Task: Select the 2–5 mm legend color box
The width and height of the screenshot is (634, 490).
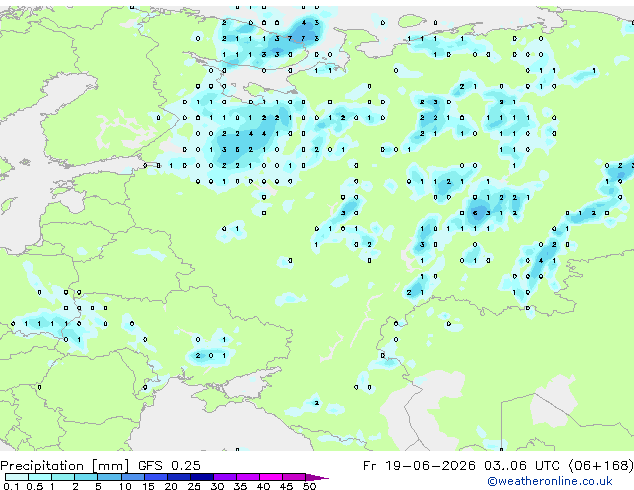Action: pyautogui.click(x=86, y=477)
